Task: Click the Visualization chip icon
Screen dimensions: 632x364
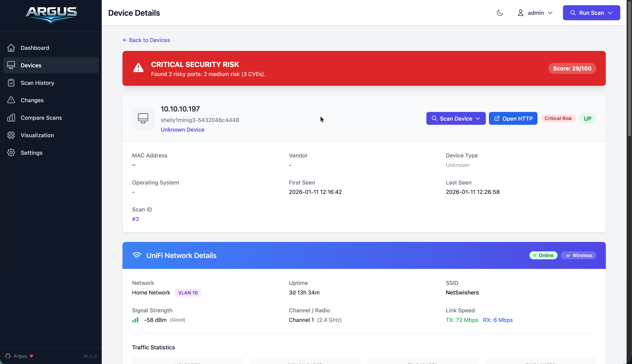Action: [x=11, y=135]
